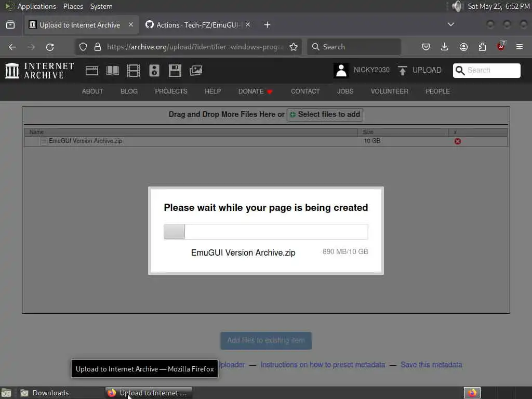Open Instructions on how to preset metadata
Screen dimensions: 532x399
(323, 365)
